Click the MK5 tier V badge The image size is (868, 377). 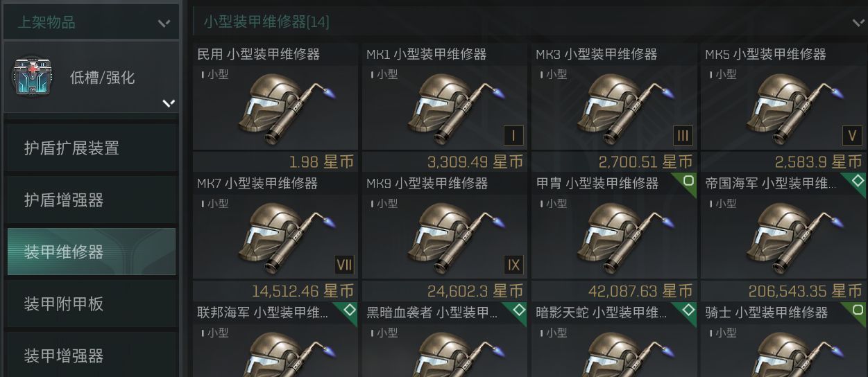point(853,135)
